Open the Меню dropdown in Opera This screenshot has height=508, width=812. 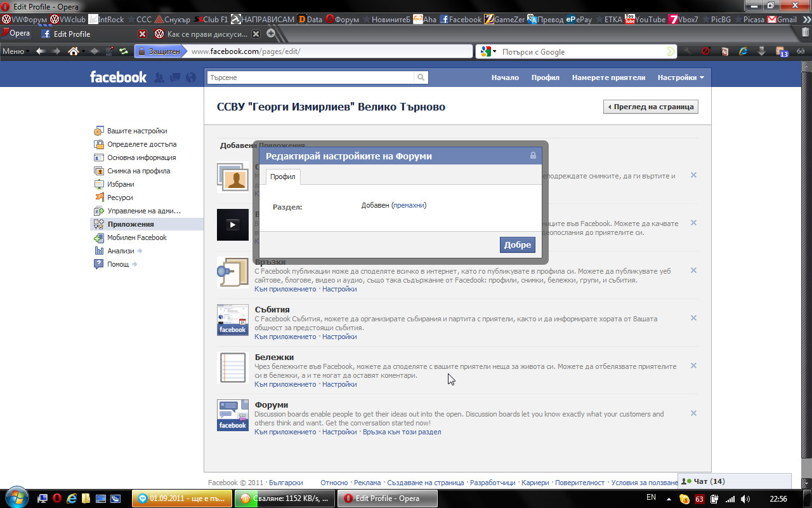[x=16, y=51]
